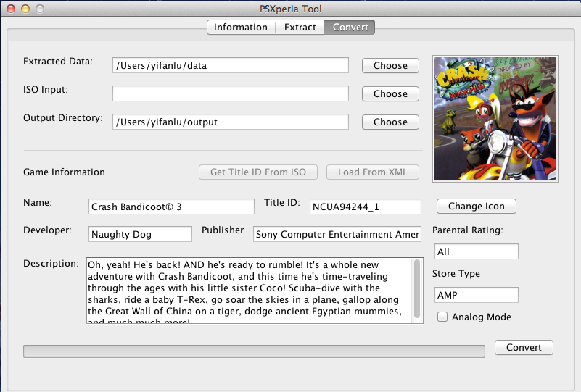Click into the ISO Input text field
The height and width of the screenshot is (392, 581).
click(230, 93)
